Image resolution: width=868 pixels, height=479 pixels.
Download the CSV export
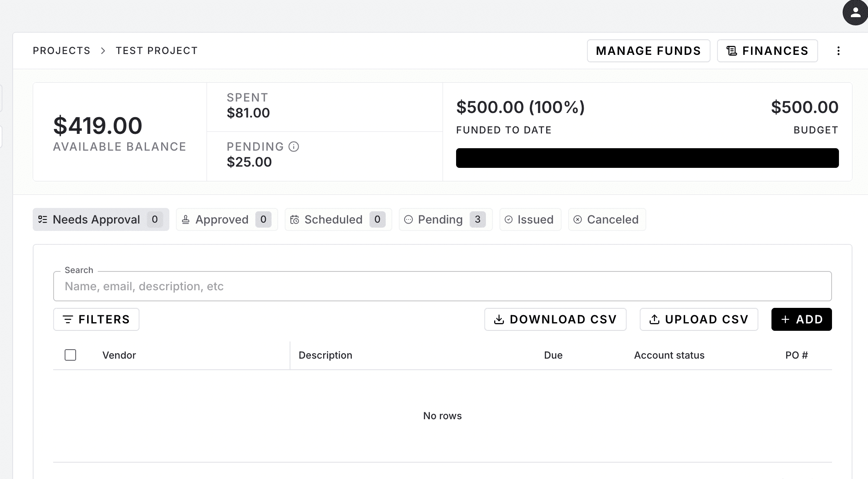pyautogui.click(x=555, y=319)
